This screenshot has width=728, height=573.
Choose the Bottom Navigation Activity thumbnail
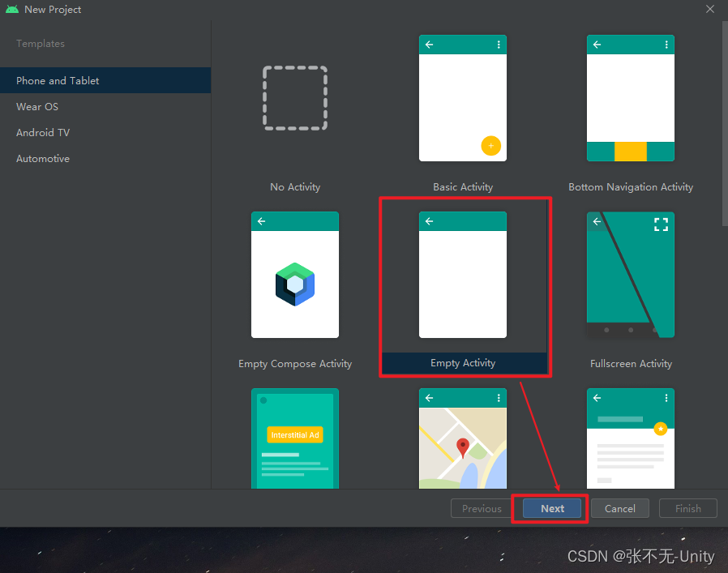[x=631, y=98]
